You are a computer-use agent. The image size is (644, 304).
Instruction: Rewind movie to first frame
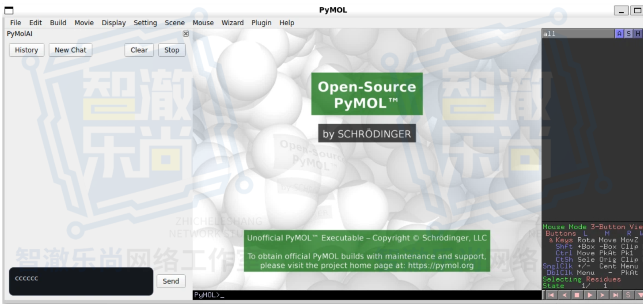tap(551, 295)
